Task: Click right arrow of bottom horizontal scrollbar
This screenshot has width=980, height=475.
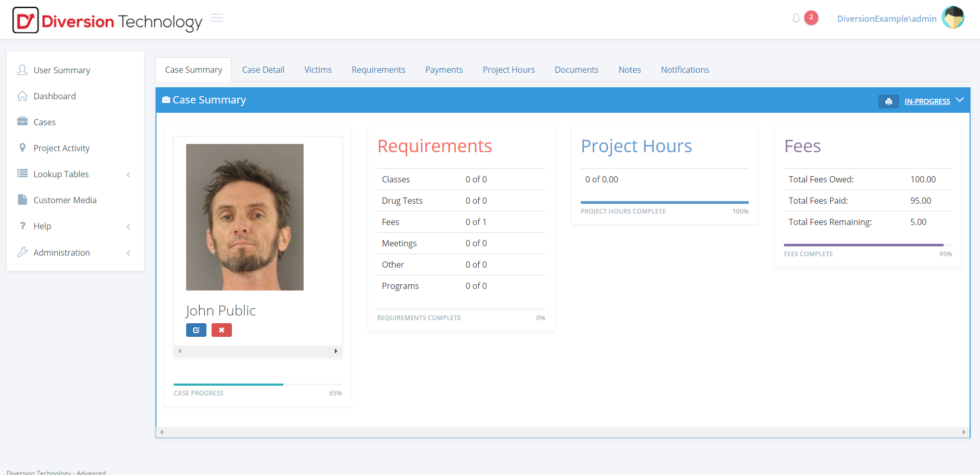Action: tap(963, 432)
